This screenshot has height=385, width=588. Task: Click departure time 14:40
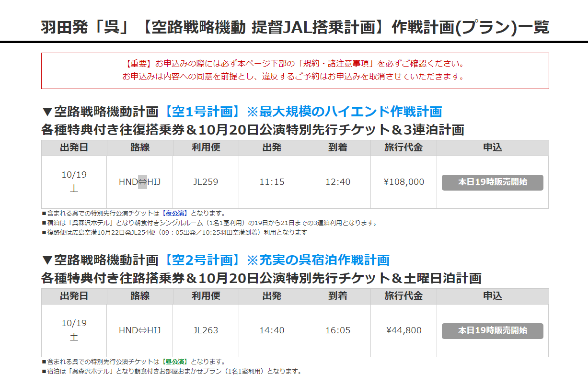[272, 330]
